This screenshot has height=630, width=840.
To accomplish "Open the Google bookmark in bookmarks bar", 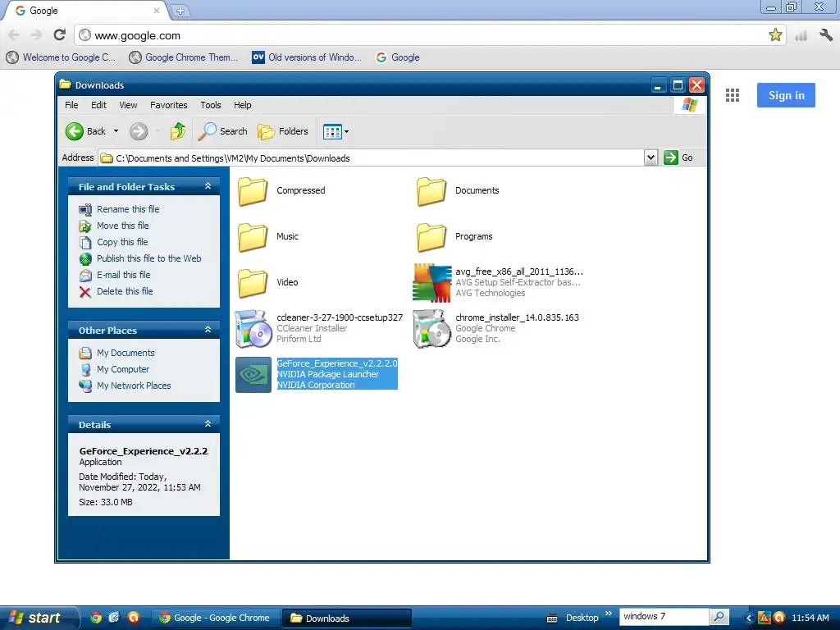I will pos(398,57).
